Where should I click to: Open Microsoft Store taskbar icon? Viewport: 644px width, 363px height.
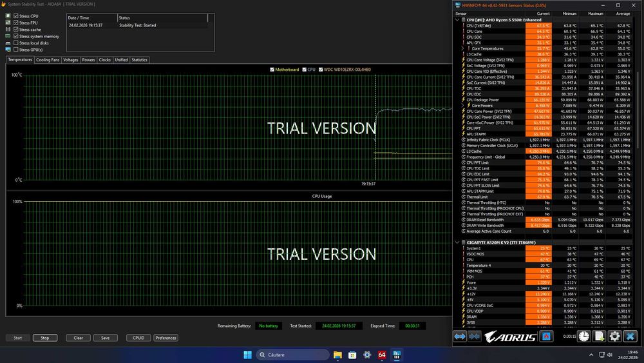point(352,355)
